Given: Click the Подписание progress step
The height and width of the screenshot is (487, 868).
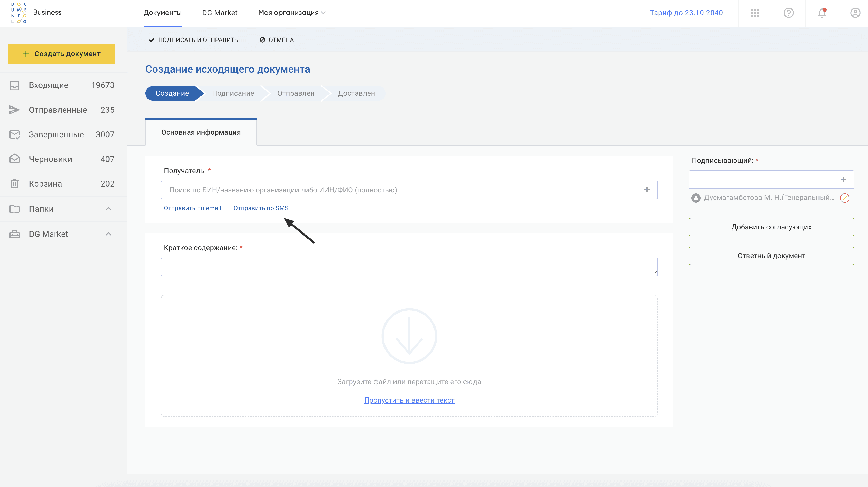Looking at the screenshot, I should (233, 93).
